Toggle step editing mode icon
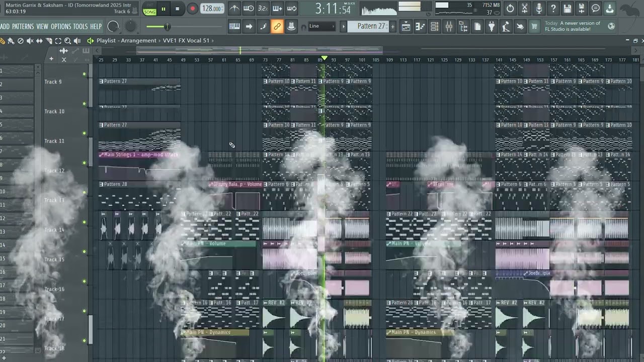644x362 pixels. 263,26
